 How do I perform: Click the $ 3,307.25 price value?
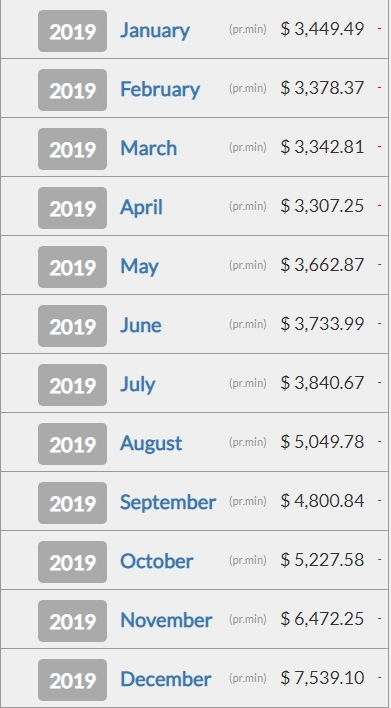point(322,206)
